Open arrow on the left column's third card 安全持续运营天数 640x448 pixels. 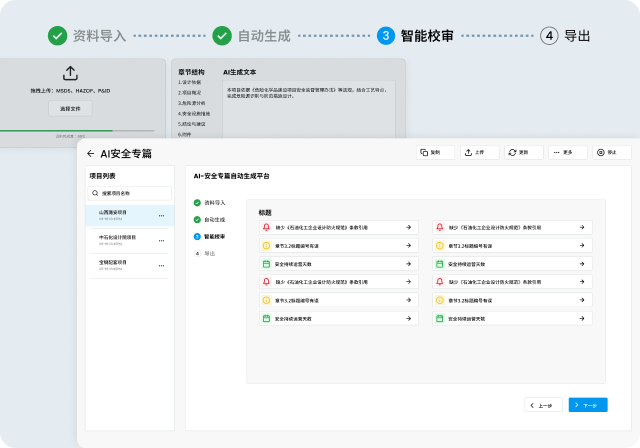(x=409, y=264)
